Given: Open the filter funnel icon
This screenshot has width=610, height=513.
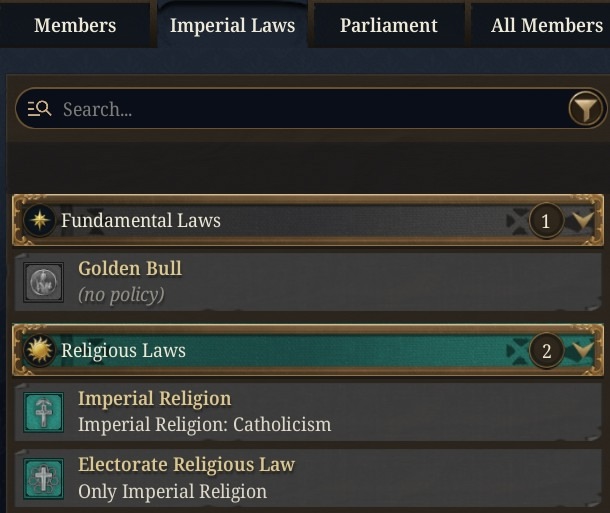Looking at the screenshot, I should (587, 109).
